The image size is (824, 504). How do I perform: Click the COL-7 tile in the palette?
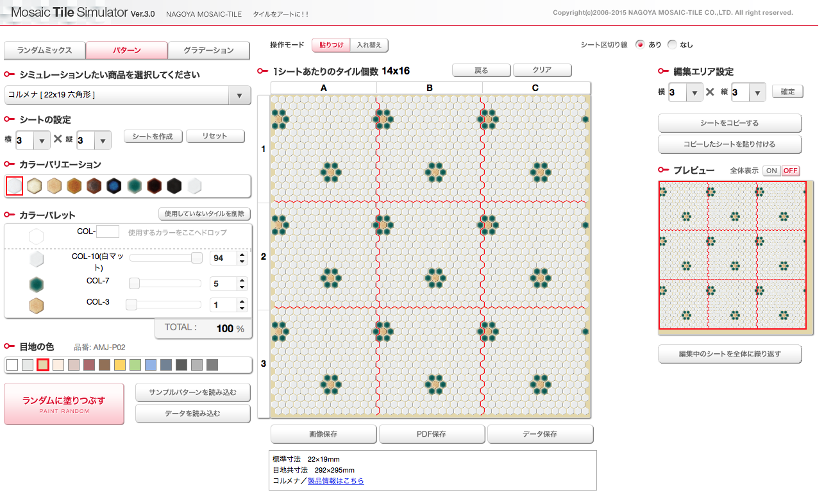[37, 283]
